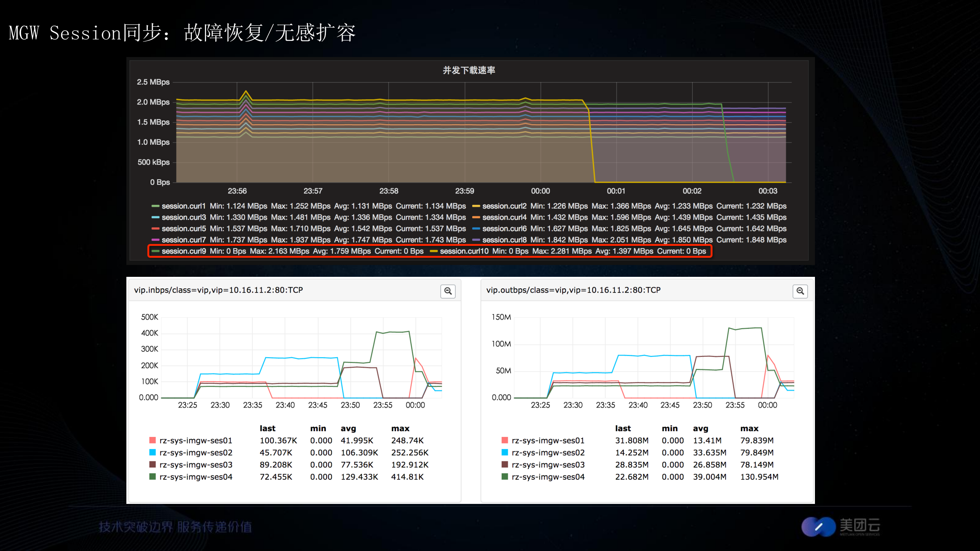
Task: Toggle session.curl1 series in legend
Action: click(x=183, y=206)
